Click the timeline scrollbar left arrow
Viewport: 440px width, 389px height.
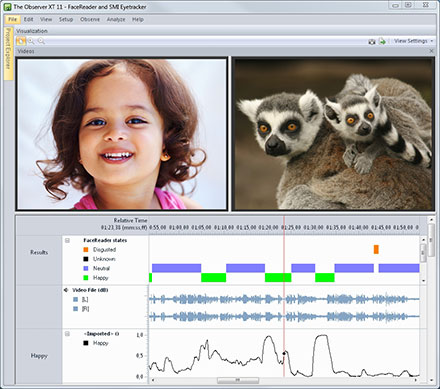coord(153,380)
